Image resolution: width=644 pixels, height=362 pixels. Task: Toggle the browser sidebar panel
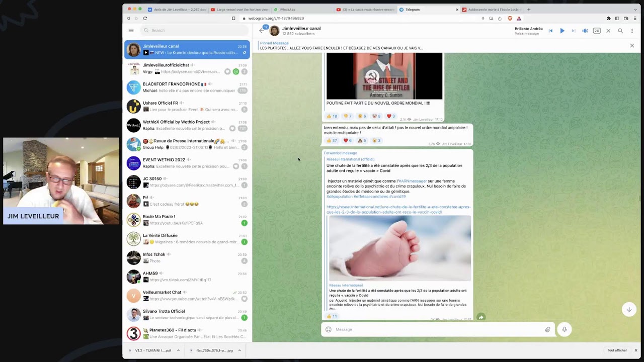point(617,18)
